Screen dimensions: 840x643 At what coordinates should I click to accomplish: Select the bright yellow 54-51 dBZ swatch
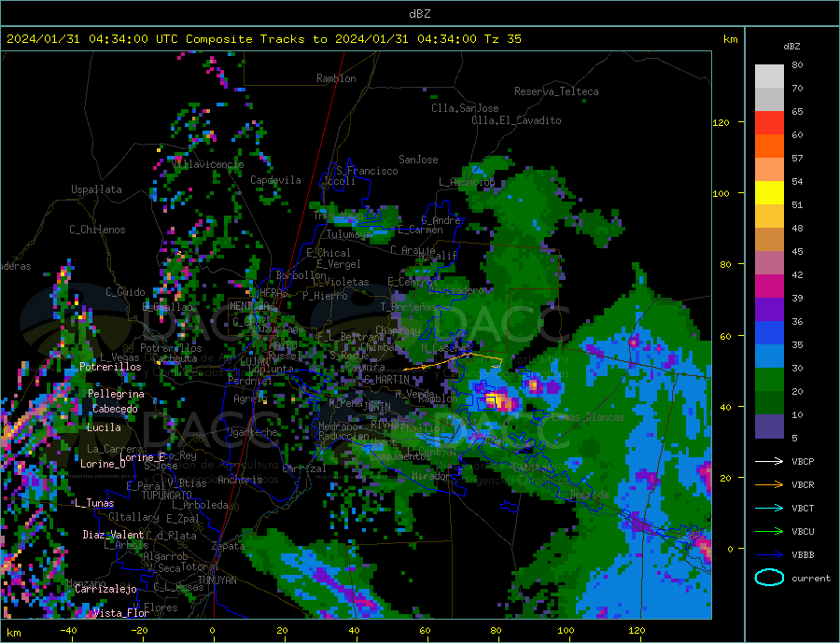coord(769,193)
